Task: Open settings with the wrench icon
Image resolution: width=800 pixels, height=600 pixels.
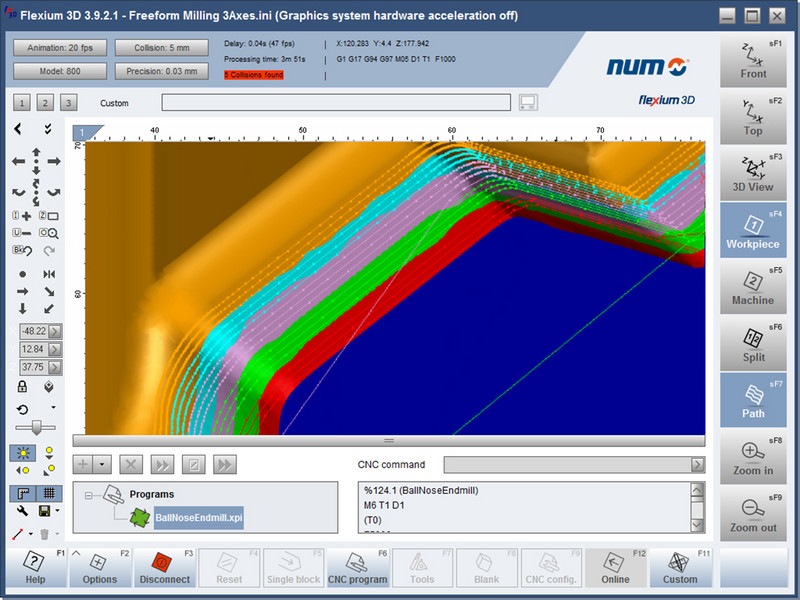Action: (22, 511)
